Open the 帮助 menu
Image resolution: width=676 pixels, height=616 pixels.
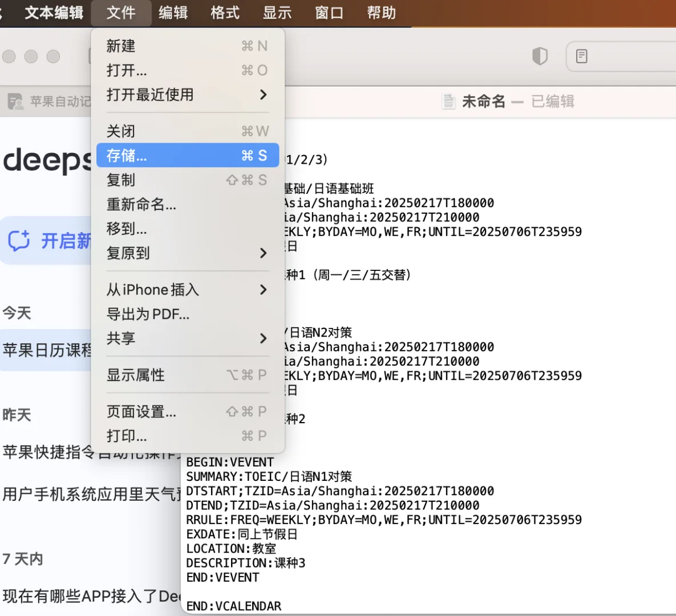(381, 13)
